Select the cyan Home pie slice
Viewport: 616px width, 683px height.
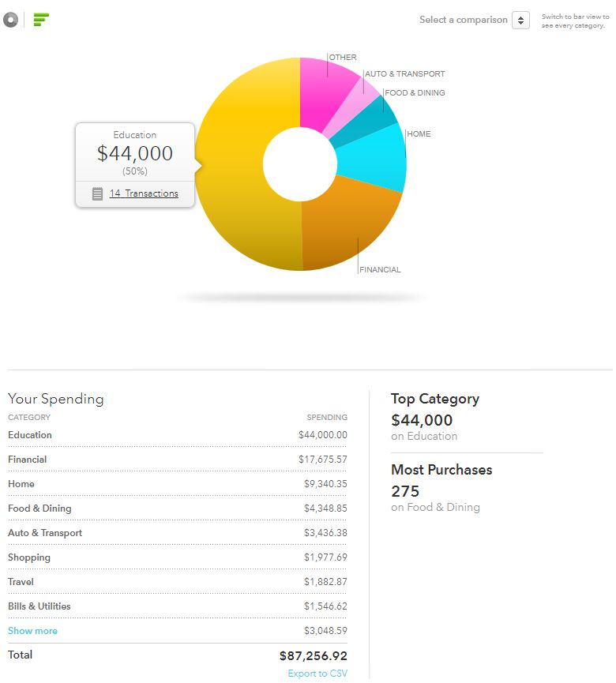coord(374,159)
